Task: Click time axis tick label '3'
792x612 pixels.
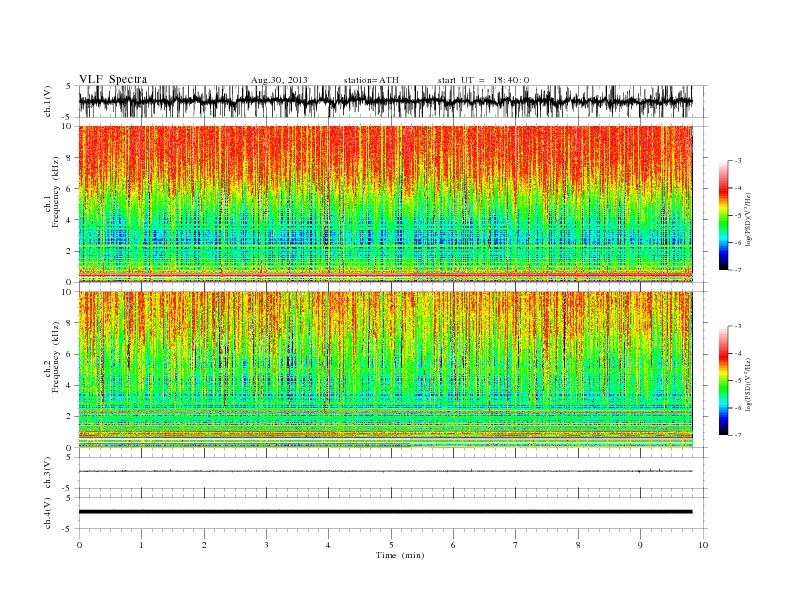Action: click(266, 545)
